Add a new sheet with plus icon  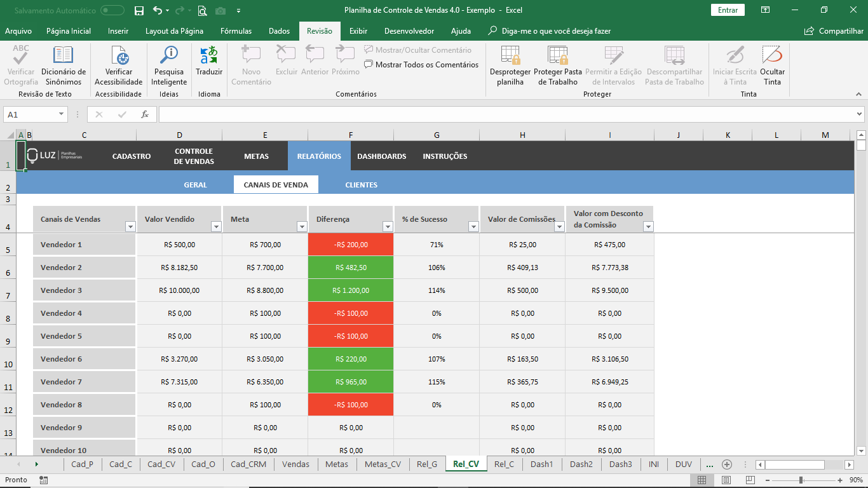[727, 464]
